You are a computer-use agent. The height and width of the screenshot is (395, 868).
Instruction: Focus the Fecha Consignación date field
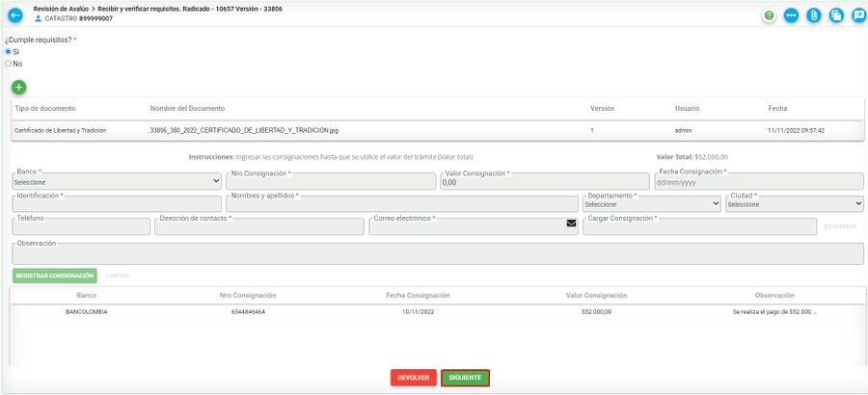(757, 181)
